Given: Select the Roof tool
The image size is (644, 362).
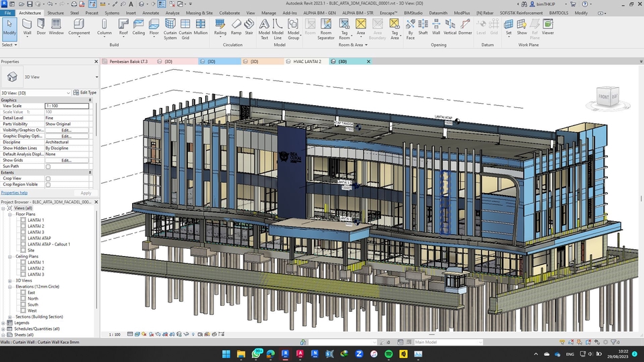Looking at the screenshot, I should pos(123,27).
